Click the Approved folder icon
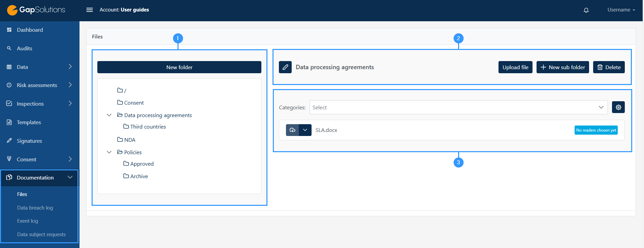This screenshot has width=644, height=248. (126, 163)
